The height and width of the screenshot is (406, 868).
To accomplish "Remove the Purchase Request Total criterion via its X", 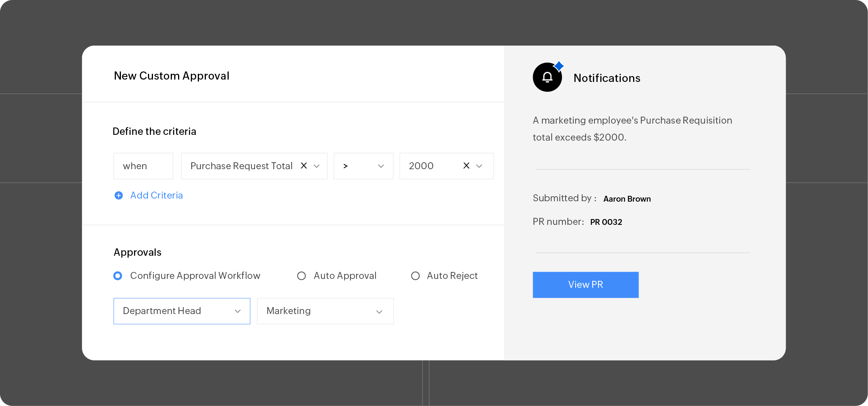I will coord(304,166).
